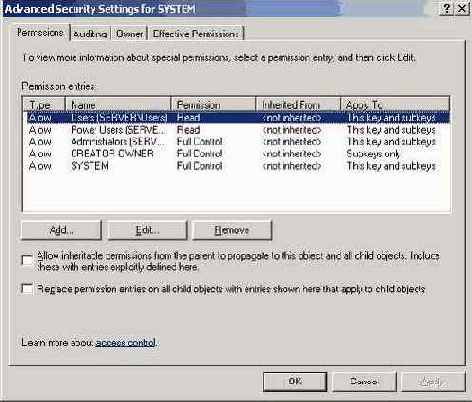472x402 pixels.
Task: Sort entries by the Name column header
Action: [118, 104]
